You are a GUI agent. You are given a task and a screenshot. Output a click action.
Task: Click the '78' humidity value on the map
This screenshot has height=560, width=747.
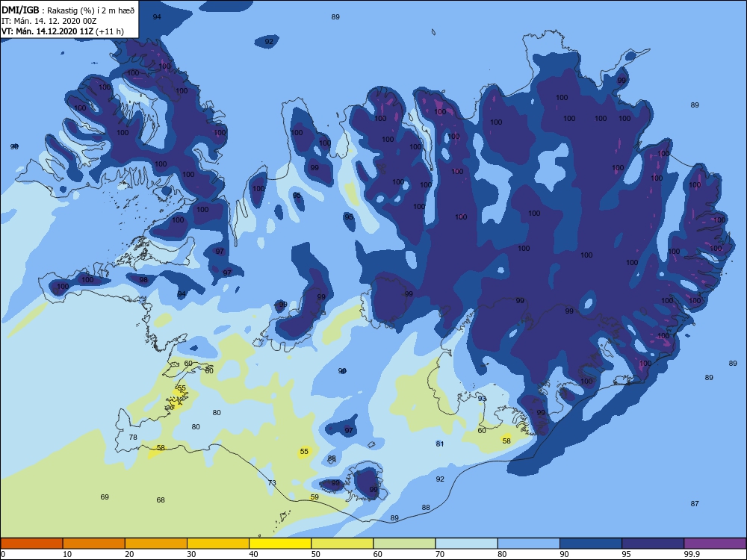[x=133, y=437]
